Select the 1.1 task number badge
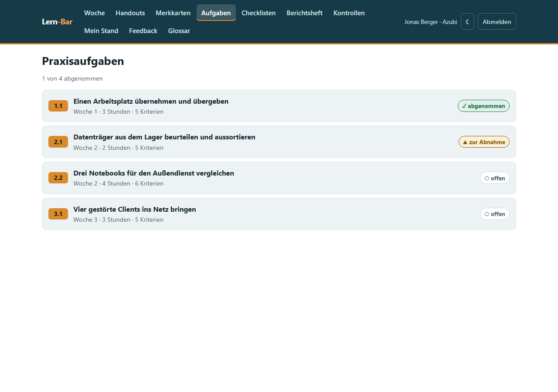The width and height of the screenshot is (558, 392). (58, 106)
